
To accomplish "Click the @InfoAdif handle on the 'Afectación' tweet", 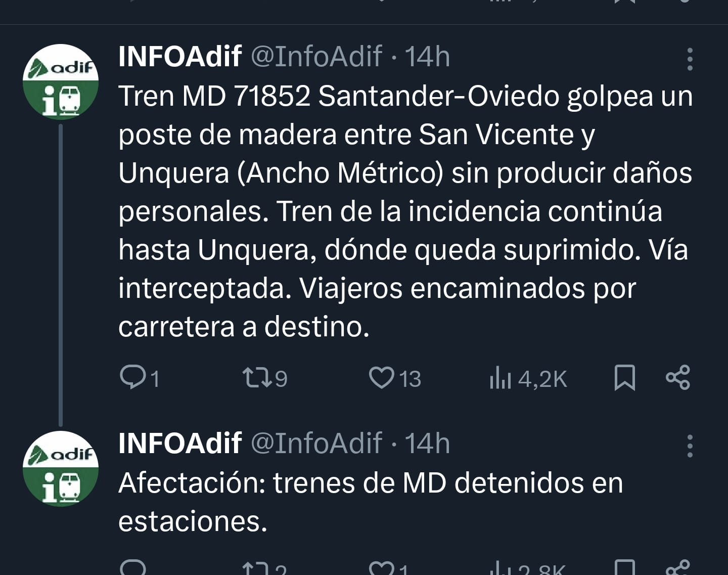I will (316, 443).
